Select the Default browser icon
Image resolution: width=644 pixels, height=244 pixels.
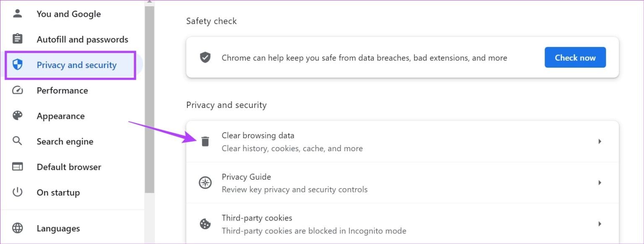17,166
